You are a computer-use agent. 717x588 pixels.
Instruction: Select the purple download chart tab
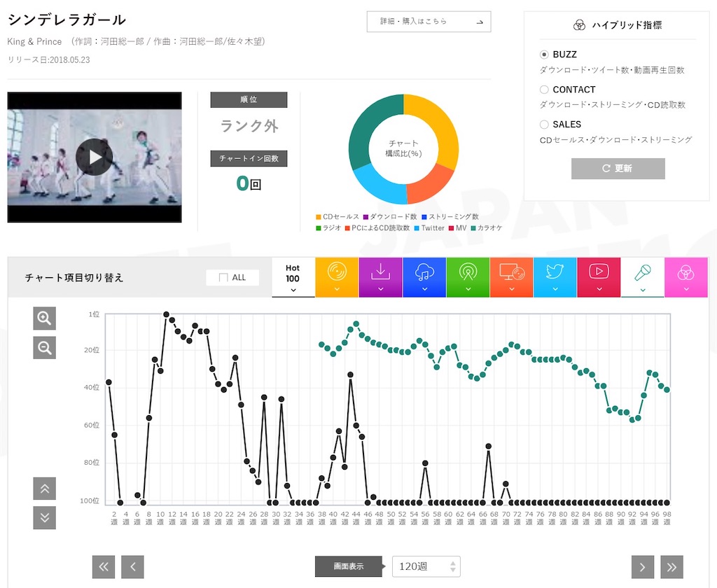tap(380, 277)
